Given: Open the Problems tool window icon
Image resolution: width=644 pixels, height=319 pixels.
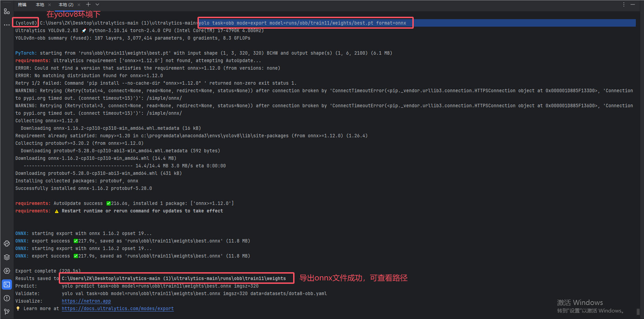Looking at the screenshot, I should click(7, 298).
